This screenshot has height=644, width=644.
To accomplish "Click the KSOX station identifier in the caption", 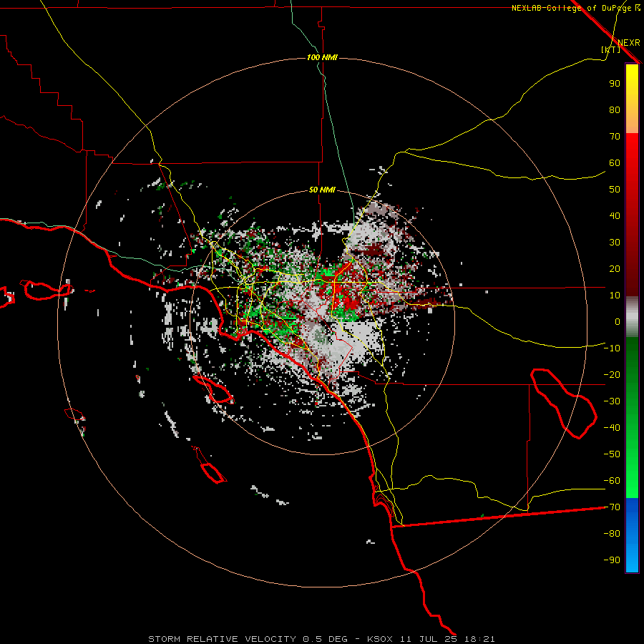I will tap(380, 639).
